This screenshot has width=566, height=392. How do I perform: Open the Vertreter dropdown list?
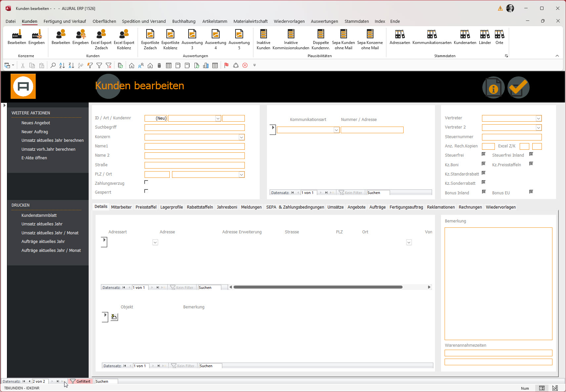(539, 118)
